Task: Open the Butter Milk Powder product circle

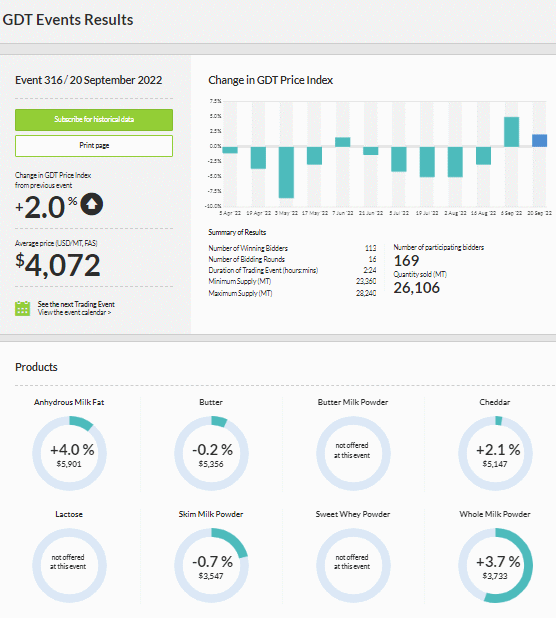Action: (x=353, y=454)
